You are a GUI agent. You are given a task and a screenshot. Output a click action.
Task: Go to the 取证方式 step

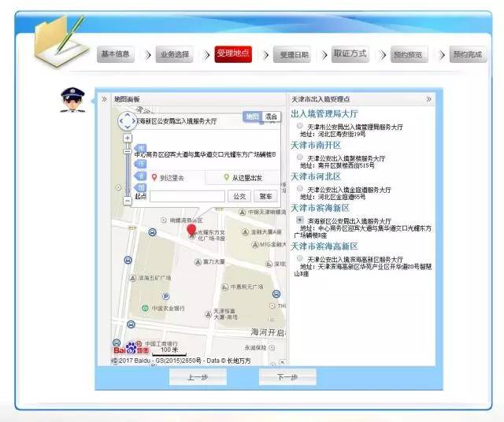(x=350, y=54)
